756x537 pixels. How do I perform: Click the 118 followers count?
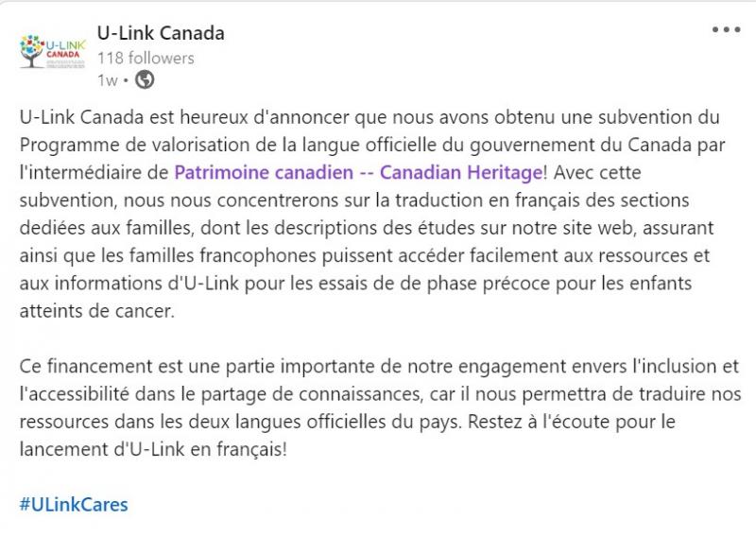pos(146,59)
